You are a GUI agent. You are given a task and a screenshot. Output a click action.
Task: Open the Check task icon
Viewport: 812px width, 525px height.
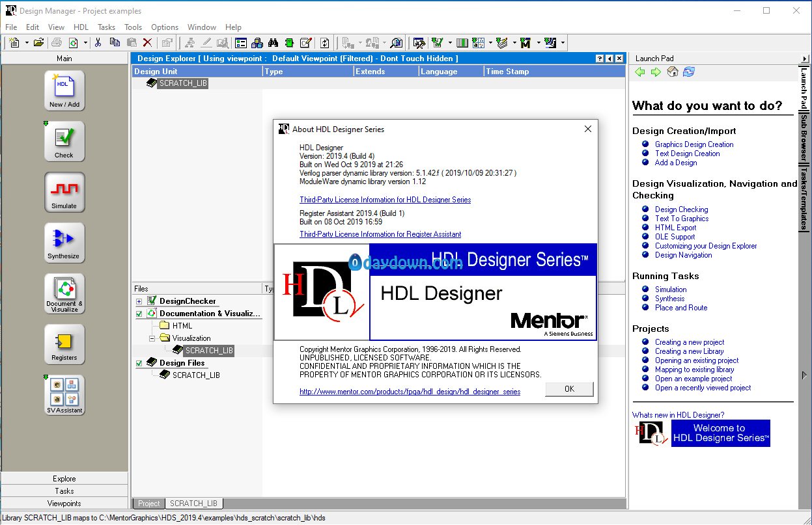(x=64, y=141)
